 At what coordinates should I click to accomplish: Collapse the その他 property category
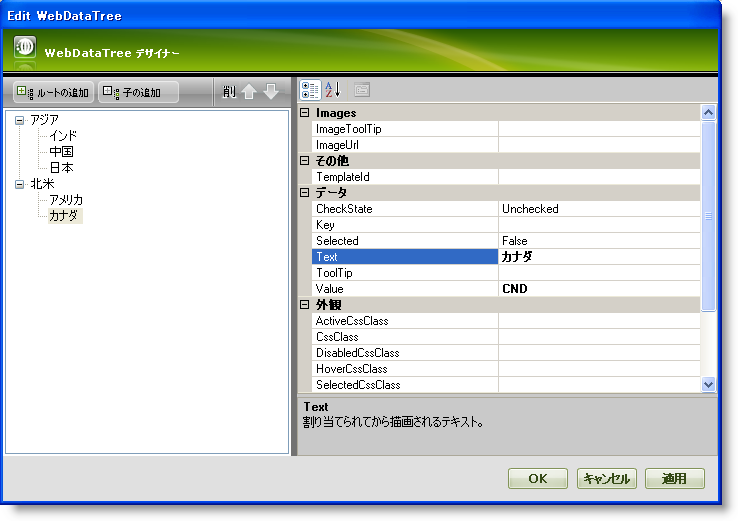coord(305,161)
